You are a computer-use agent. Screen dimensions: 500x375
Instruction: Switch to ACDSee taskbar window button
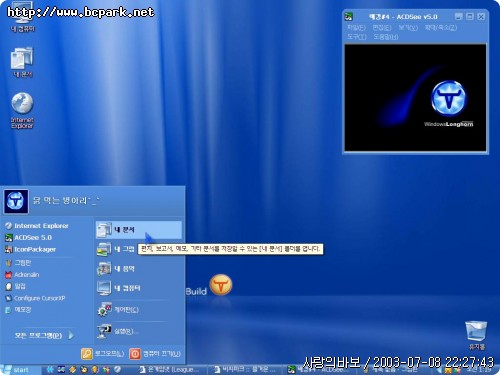(320, 370)
